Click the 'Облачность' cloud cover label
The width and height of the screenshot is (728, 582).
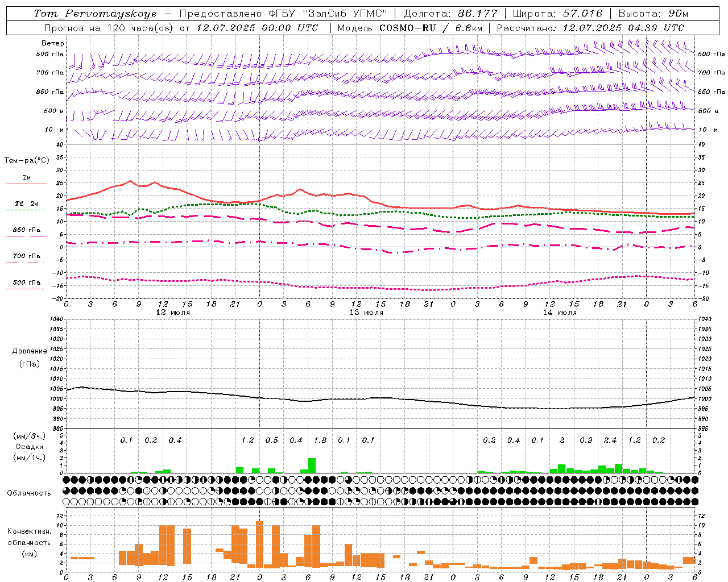click(x=29, y=493)
